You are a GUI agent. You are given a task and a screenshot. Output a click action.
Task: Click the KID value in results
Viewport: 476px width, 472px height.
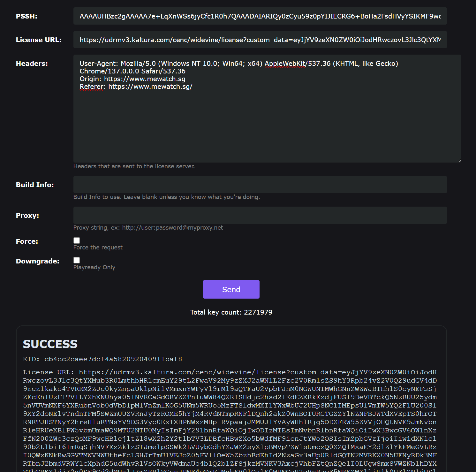coord(113,359)
